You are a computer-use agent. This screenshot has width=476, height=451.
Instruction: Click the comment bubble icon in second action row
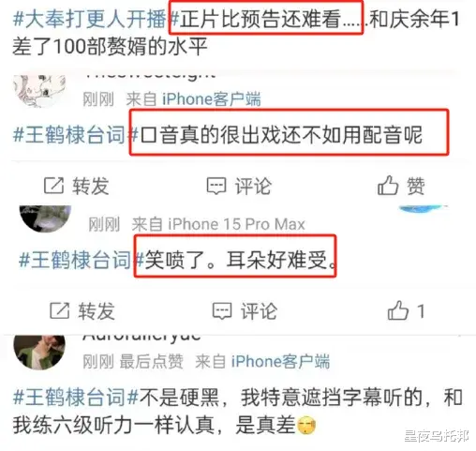(222, 311)
